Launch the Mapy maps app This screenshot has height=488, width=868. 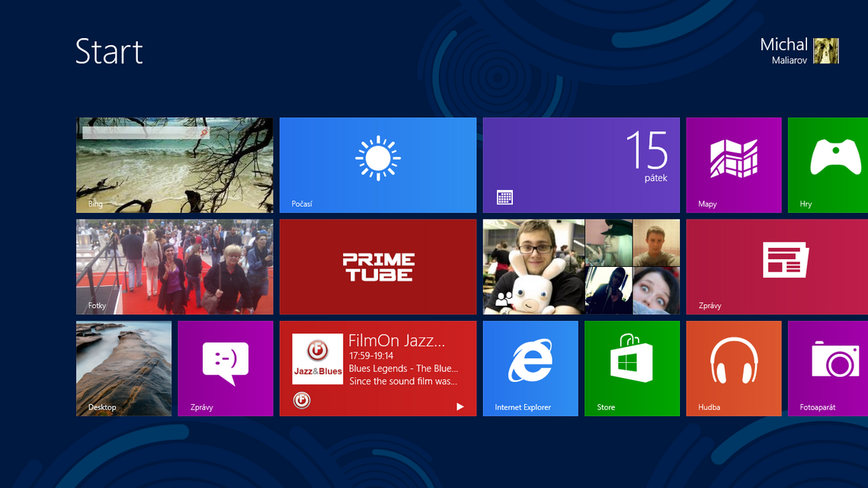pyautogui.click(x=733, y=165)
